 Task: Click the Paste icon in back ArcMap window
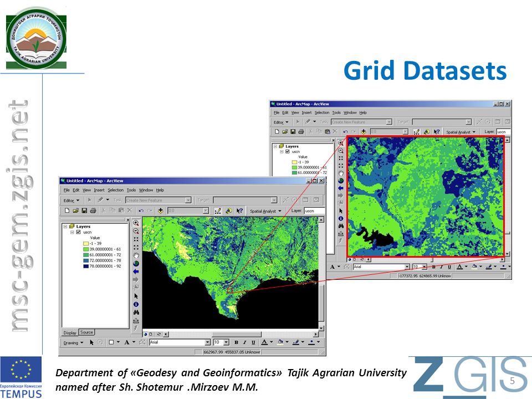[x=328, y=132]
